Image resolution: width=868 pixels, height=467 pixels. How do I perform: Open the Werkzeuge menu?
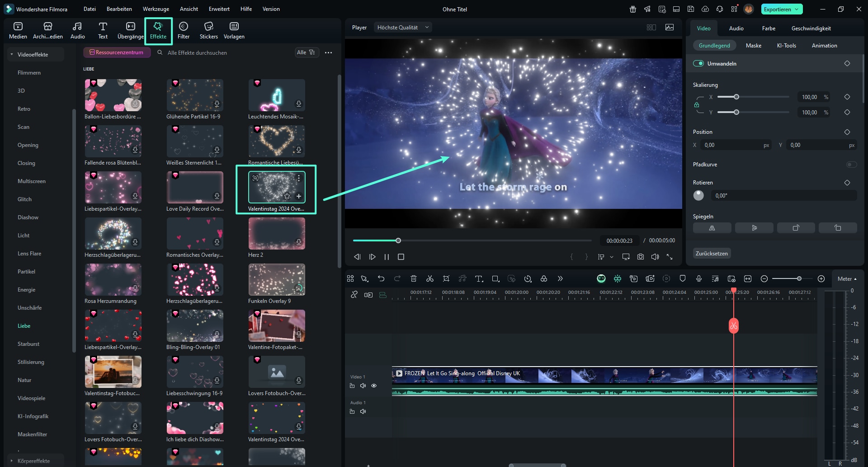(156, 9)
